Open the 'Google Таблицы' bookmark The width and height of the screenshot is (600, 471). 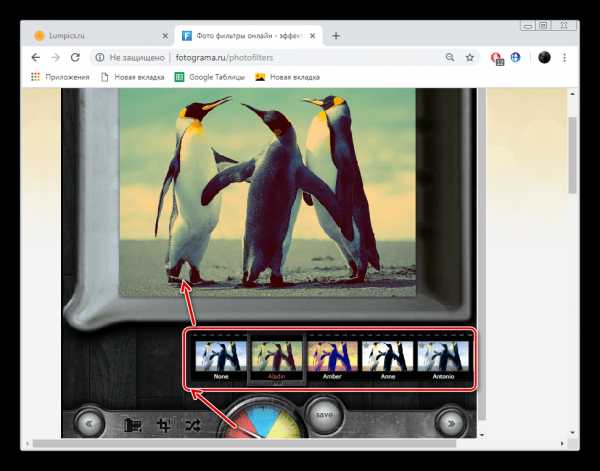click(210, 77)
